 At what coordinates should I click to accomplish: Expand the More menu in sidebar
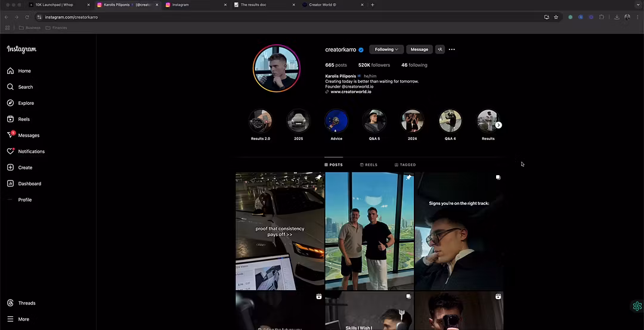(x=23, y=319)
